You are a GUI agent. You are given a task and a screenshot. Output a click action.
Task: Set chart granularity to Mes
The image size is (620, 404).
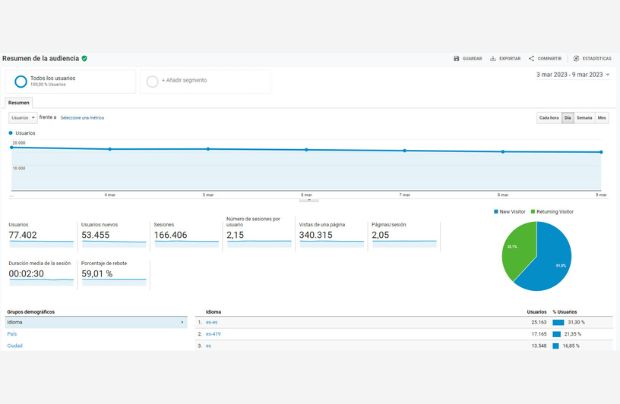pos(602,118)
